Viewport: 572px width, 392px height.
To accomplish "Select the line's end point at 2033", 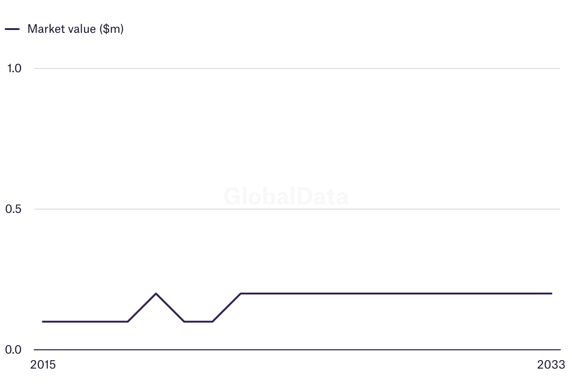I will [x=551, y=294].
